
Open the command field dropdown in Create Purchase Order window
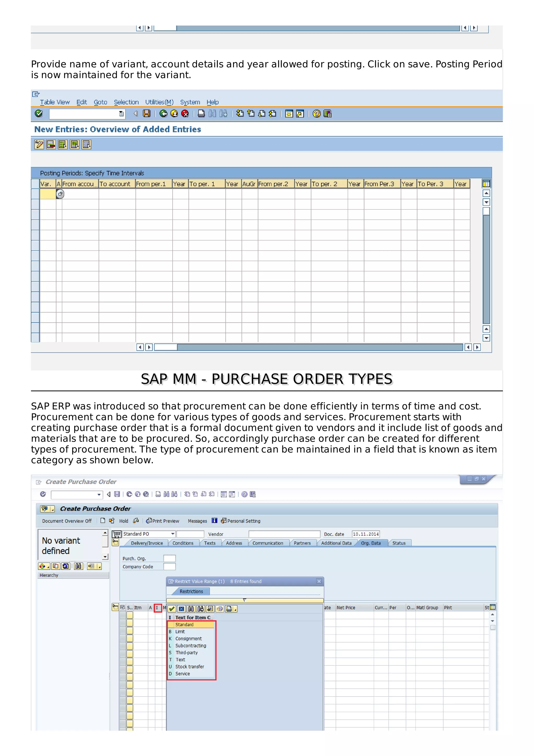[x=99, y=494]
